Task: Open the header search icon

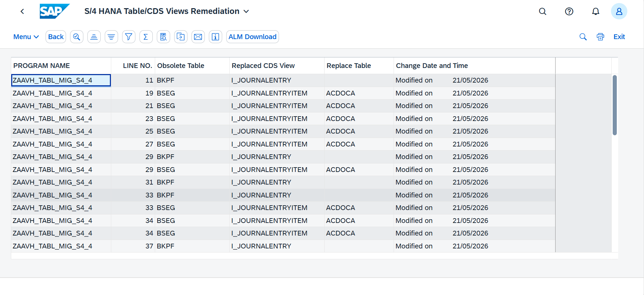Action: 543,12
